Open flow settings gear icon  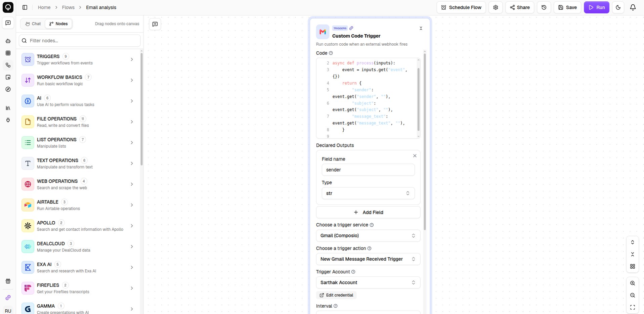(496, 7)
